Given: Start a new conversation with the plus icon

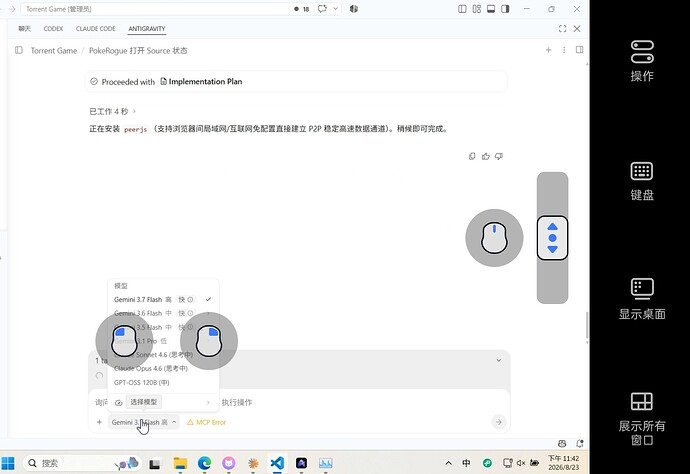Looking at the screenshot, I should [548, 50].
